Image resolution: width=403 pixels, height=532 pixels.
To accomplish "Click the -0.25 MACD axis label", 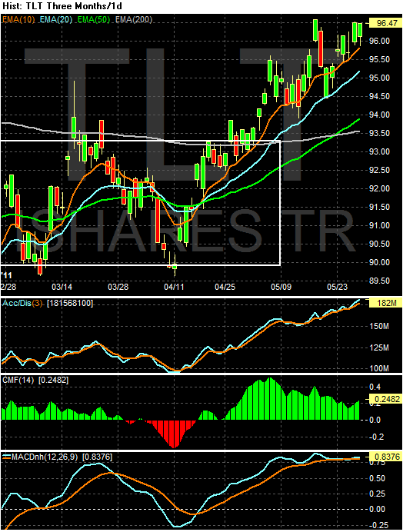I will point(380,526).
